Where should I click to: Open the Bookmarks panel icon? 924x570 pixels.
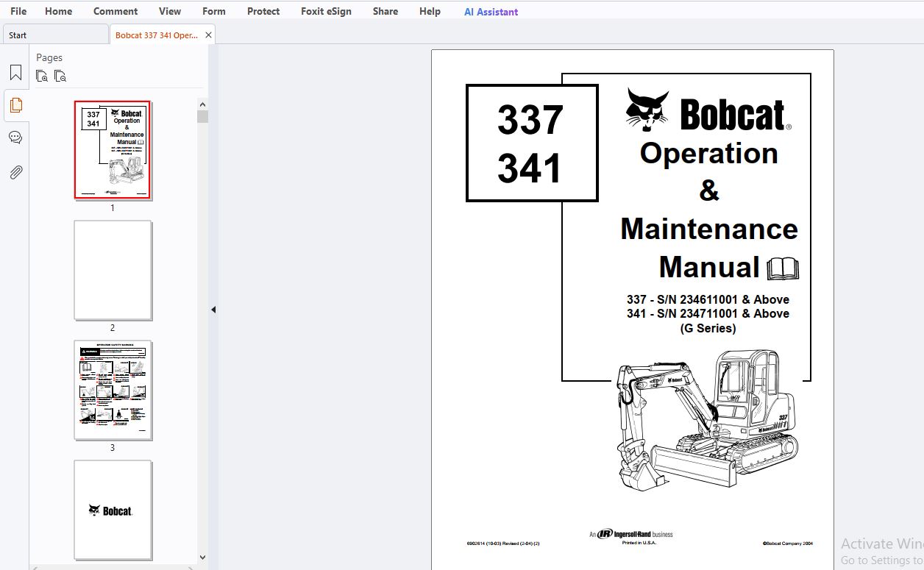(15, 73)
